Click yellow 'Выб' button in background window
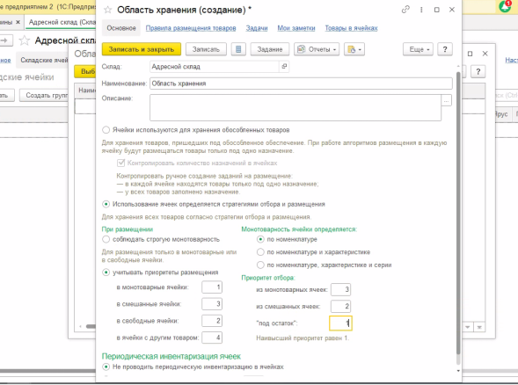Screen dimensions: 518x385 point(85,71)
